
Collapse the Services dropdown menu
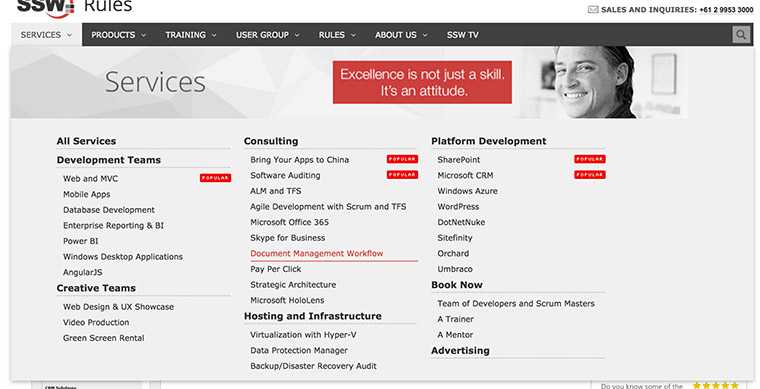pos(47,35)
